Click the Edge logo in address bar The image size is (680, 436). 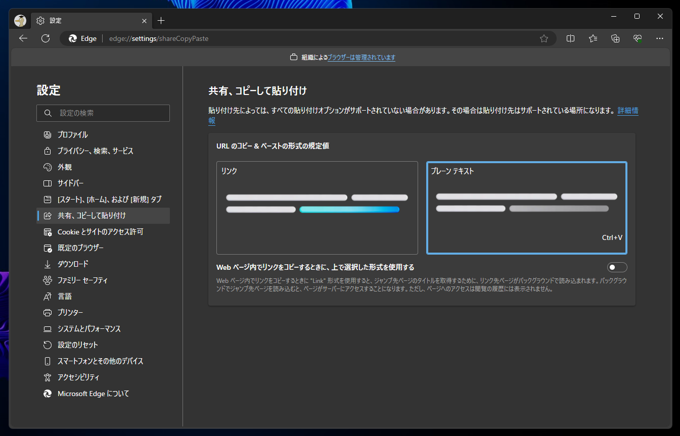[73, 39]
